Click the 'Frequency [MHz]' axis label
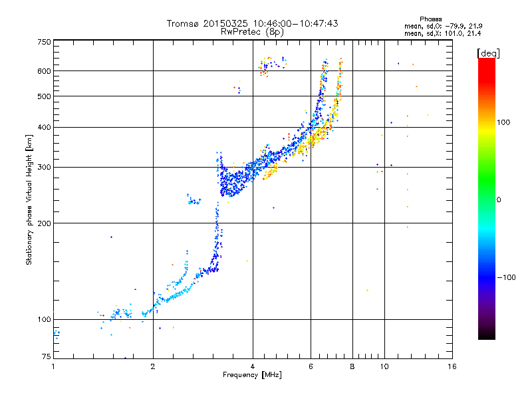The height and width of the screenshot is (399, 532). point(252,375)
